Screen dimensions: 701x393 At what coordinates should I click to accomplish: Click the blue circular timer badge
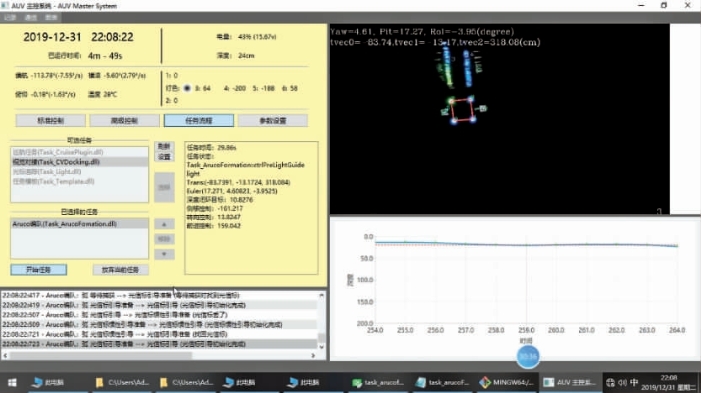(528, 356)
